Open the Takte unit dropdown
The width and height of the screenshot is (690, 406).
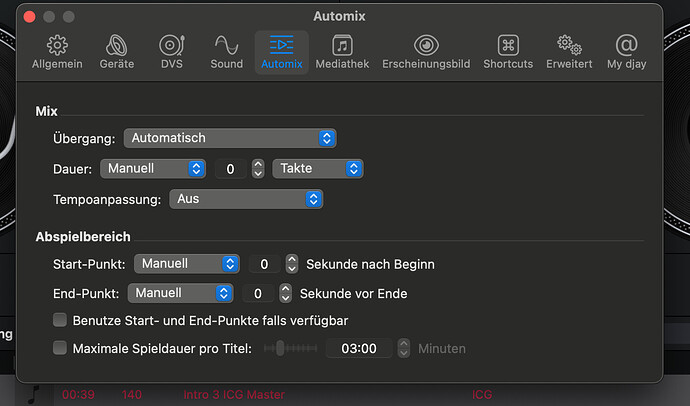318,169
